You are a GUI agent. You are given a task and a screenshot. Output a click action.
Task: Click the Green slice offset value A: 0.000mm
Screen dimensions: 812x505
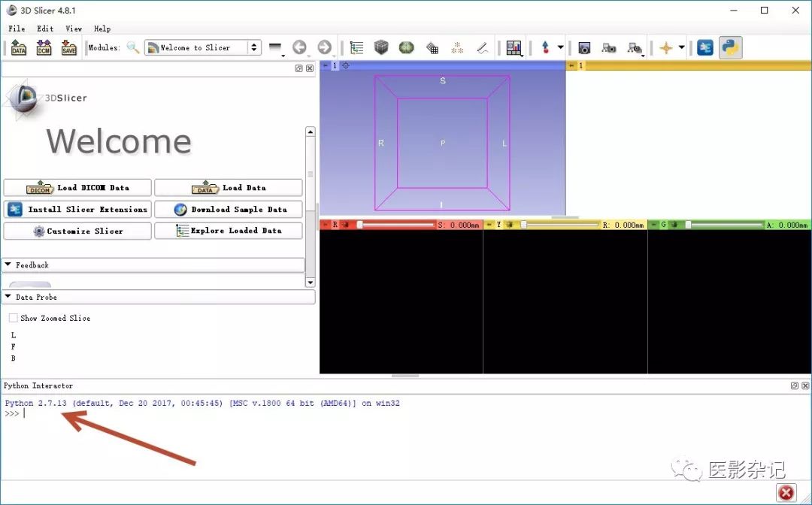tap(787, 225)
